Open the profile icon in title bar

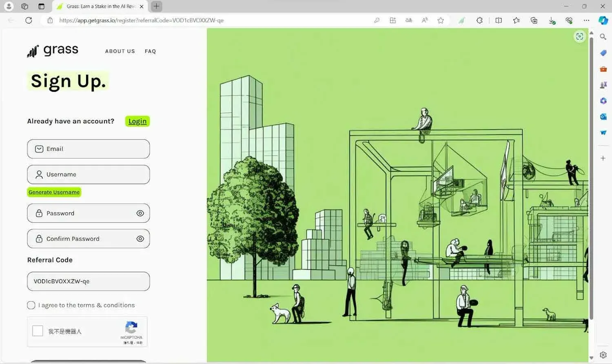coord(9,6)
